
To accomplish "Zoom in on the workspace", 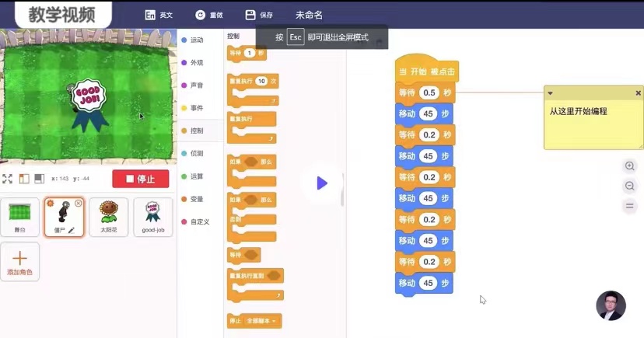I will click(629, 166).
